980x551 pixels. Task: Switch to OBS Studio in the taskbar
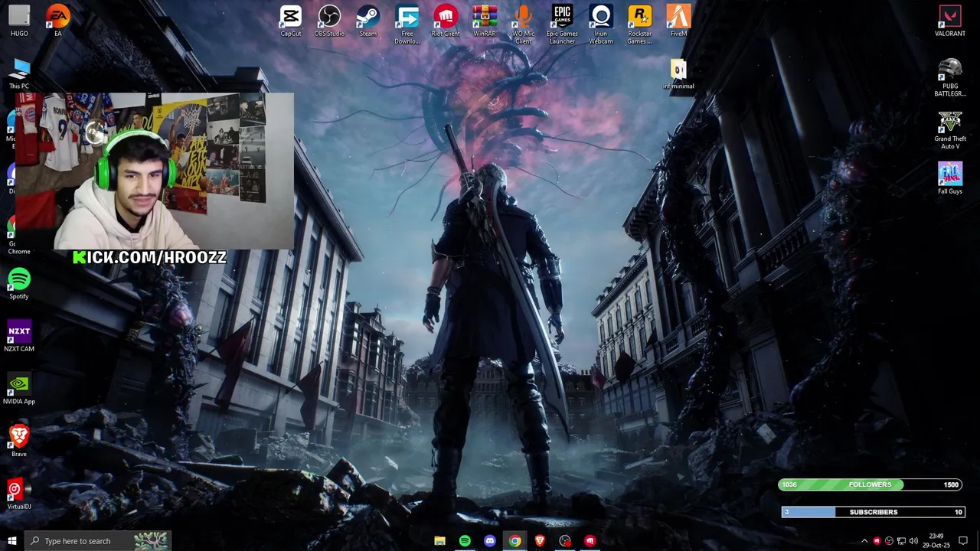(565, 541)
